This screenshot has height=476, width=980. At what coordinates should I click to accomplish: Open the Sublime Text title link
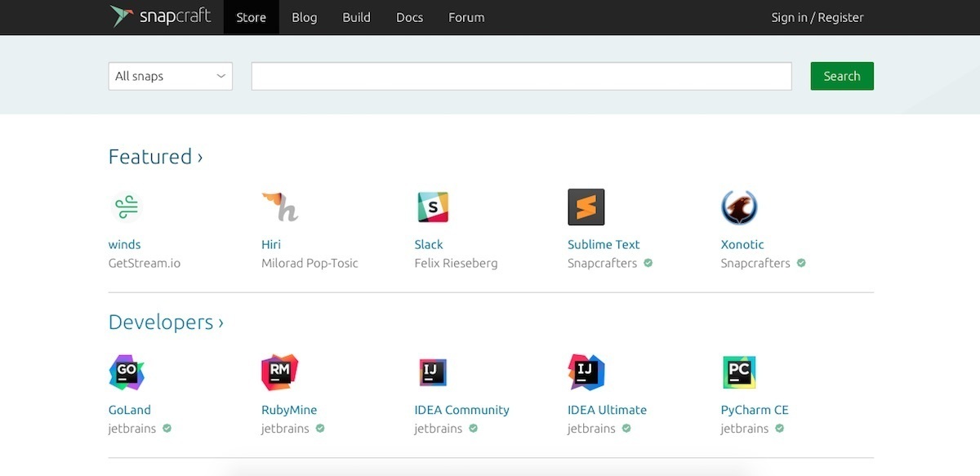click(x=604, y=244)
